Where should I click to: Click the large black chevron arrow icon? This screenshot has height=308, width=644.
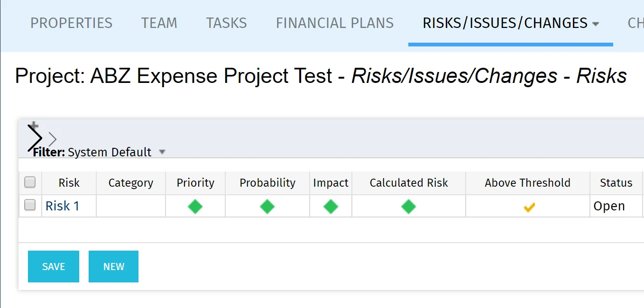tap(35, 138)
